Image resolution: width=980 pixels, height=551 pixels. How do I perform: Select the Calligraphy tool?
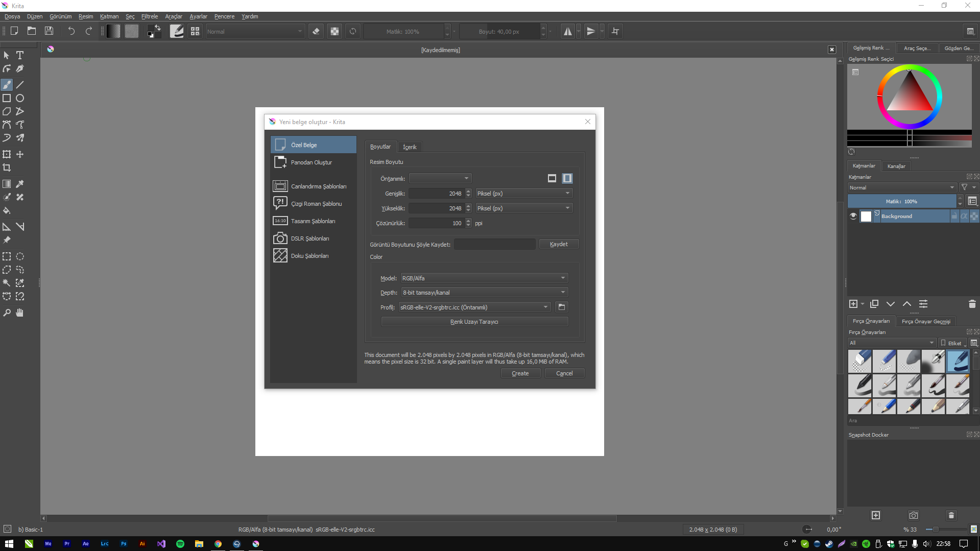20,68
